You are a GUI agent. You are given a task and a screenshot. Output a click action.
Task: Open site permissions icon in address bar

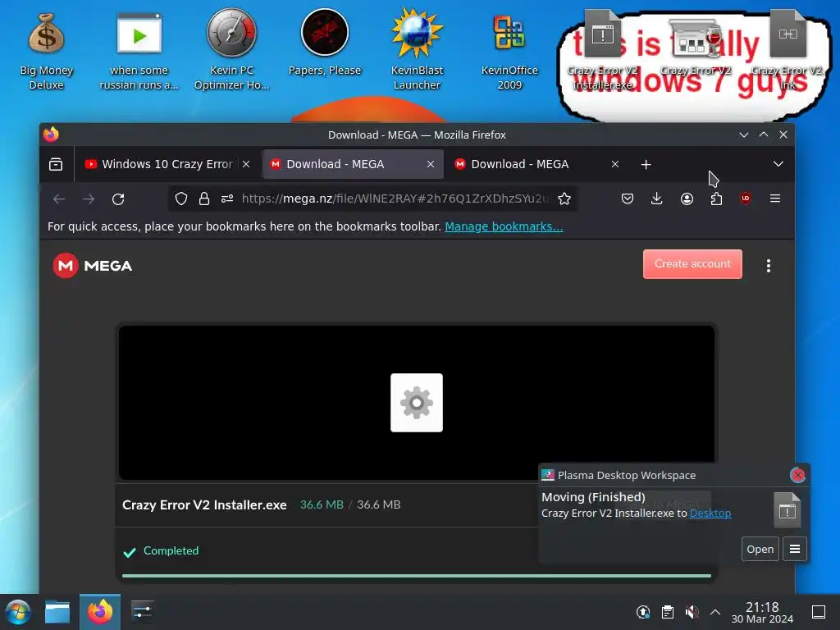point(227,199)
